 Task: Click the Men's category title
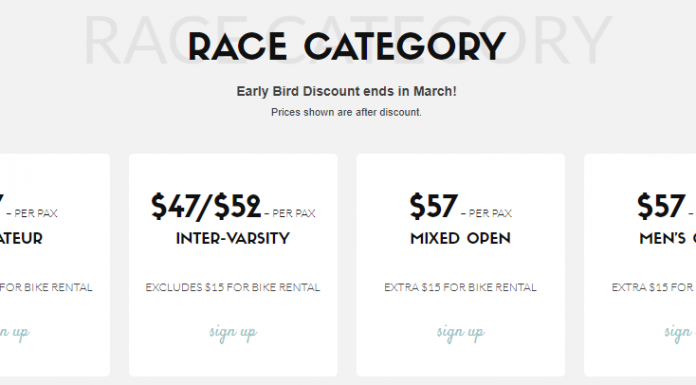[x=668, y=238]
